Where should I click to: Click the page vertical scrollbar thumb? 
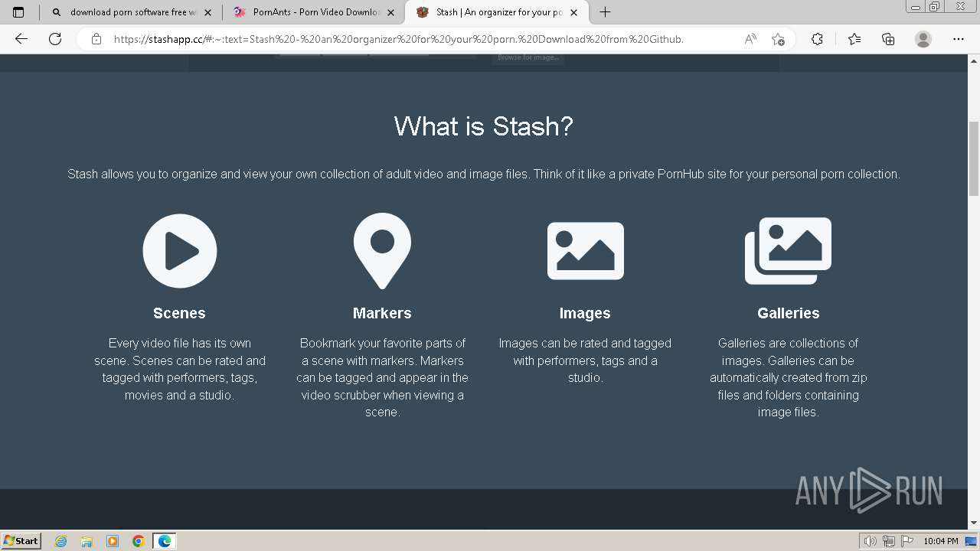pyautogui.click(x=974, y=158)
